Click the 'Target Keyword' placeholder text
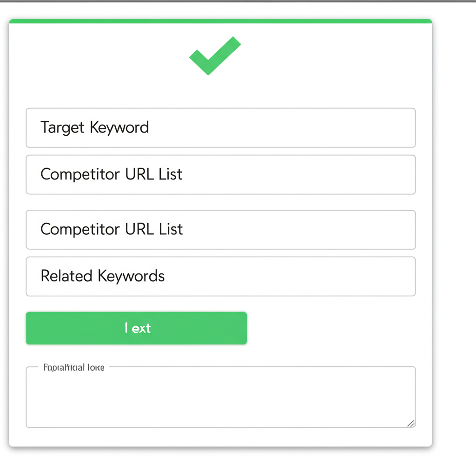The image size is (476, 472). pyautogui.click(x=95, y=127)
